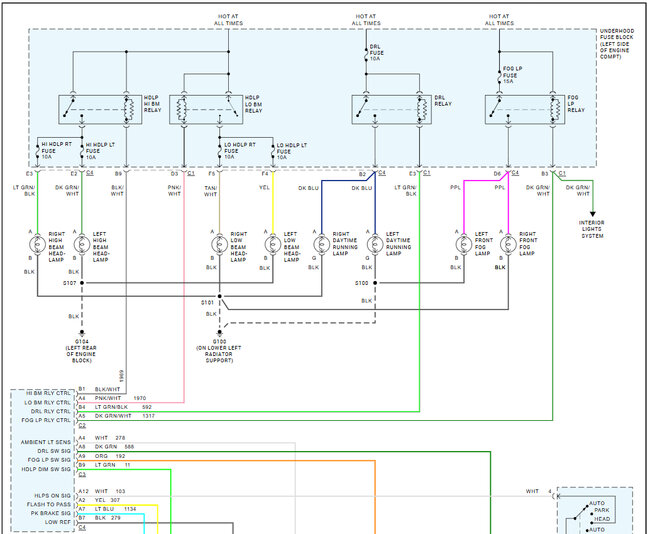Select wire label DK GRN/WHT 1317
The height and width of the screenshot is (534, 650).
coord(124,416)
